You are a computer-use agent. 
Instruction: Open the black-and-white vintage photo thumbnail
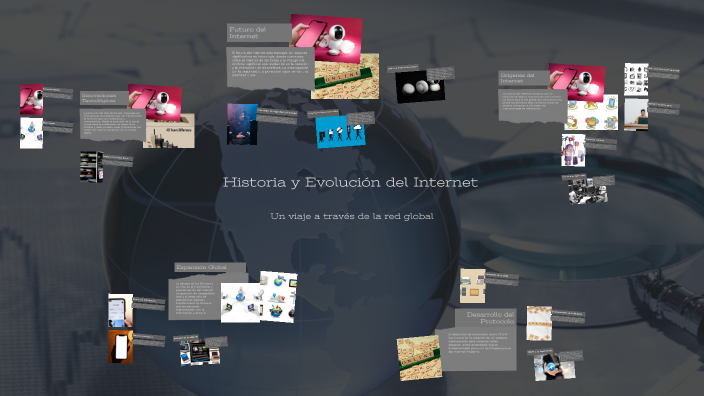[588, 191]
